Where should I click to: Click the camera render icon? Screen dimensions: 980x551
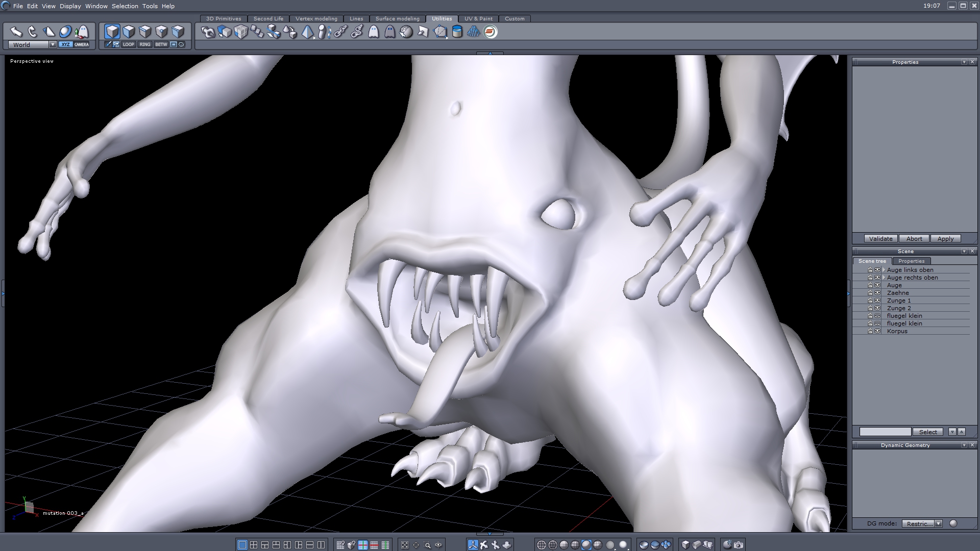pos(739,545)
